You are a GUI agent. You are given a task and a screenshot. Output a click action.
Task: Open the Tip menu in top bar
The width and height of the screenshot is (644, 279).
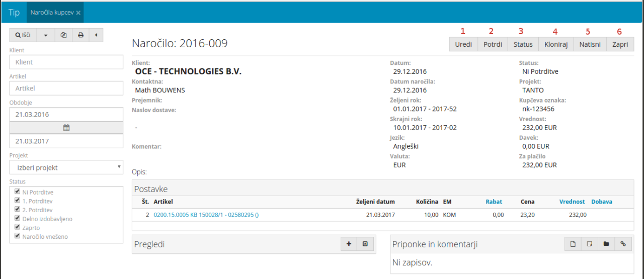coord(14,13)
